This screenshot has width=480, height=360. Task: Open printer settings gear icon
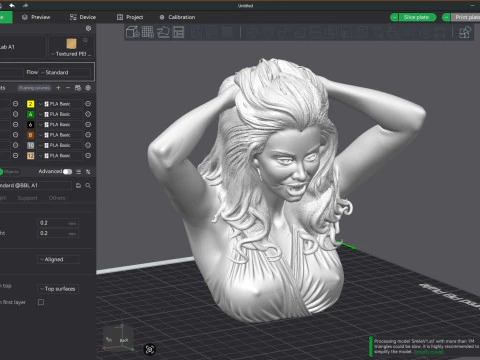click(x=88, y=28)
